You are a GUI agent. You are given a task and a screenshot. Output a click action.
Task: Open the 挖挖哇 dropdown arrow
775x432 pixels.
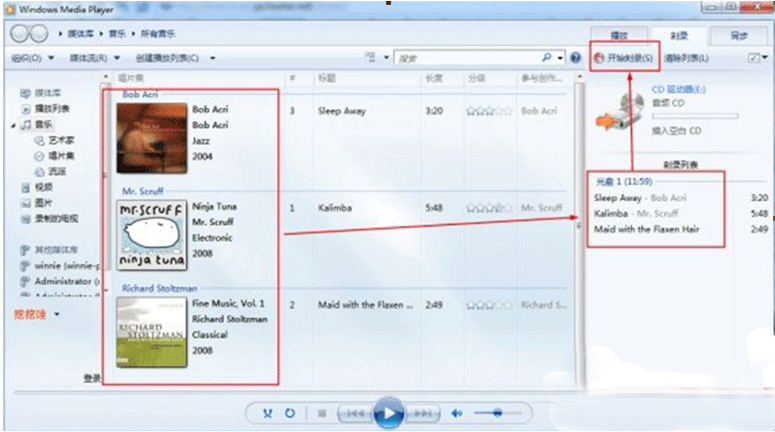point(57,314)
